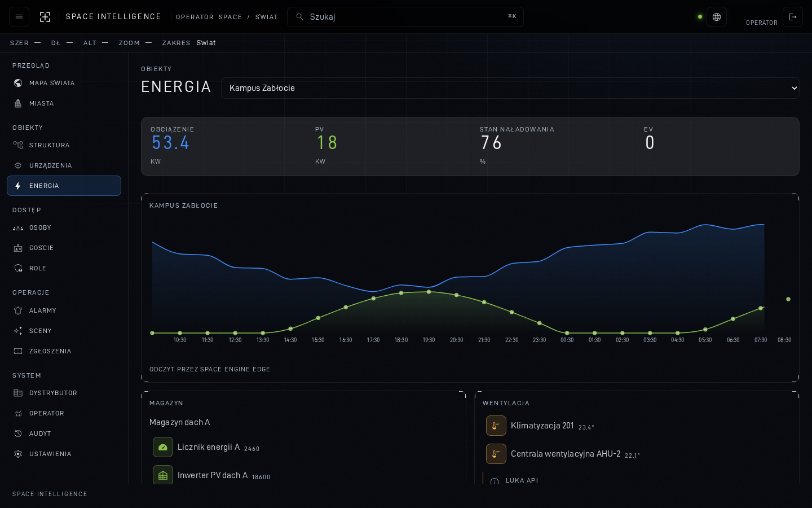812x508 pixels.
Task: Open Struktura in sidebar
Action: [64, 145]
